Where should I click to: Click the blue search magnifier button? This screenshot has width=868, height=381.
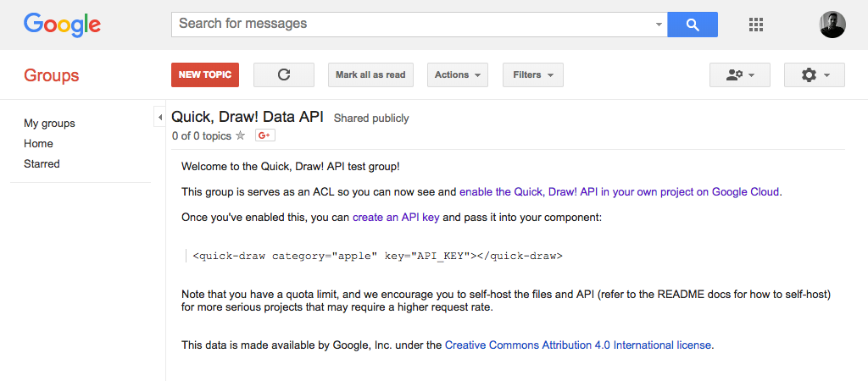click(x=693, y=25)
